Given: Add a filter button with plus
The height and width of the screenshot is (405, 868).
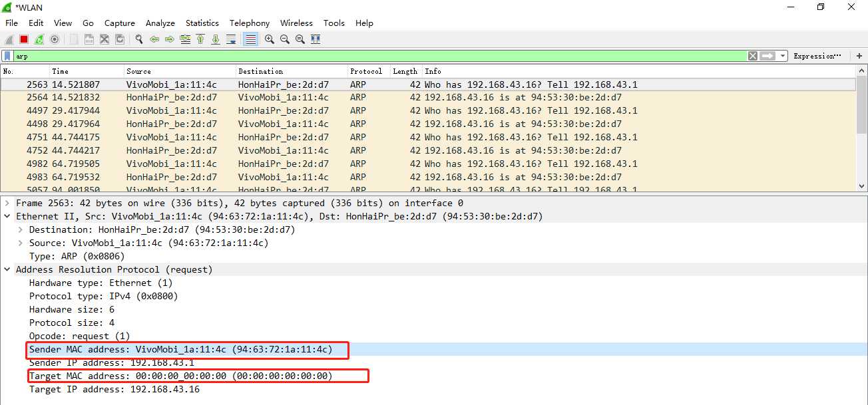Looking at the screenshot, I should (x=859, y=57).
